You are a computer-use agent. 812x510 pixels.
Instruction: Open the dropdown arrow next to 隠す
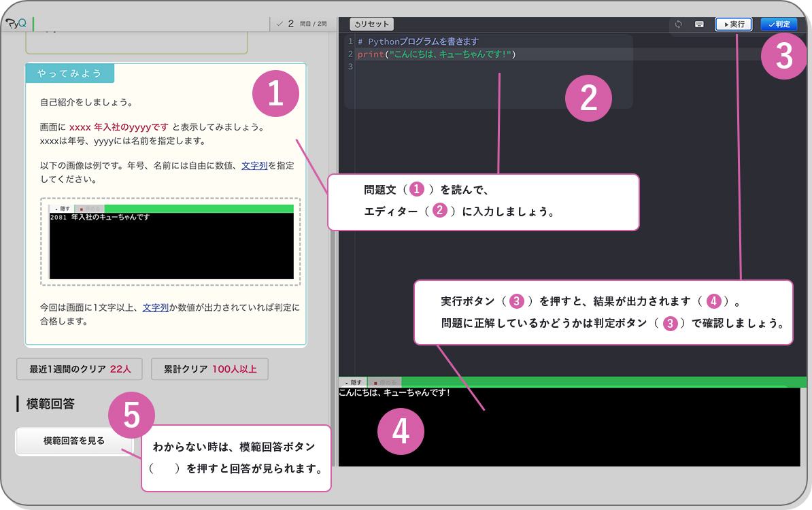click(x=346, y=382)
